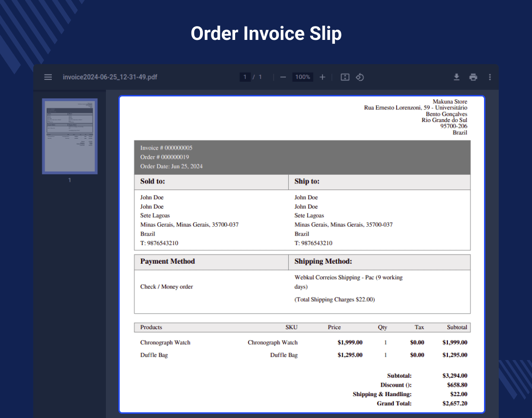Click the Order # 000000019 text
532x418 pixels.
[x=164, y=157]
